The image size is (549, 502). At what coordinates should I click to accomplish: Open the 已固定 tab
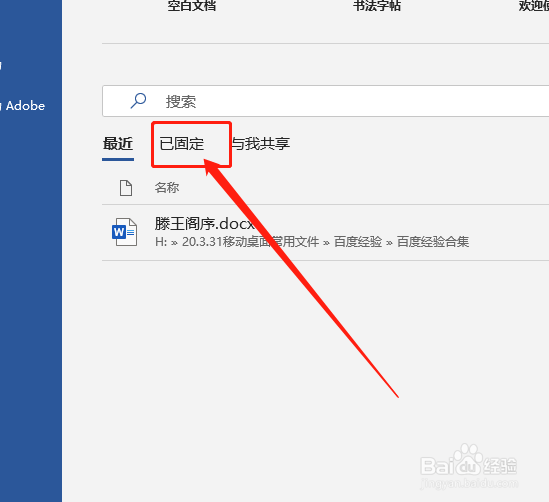[x=182, y=144]
